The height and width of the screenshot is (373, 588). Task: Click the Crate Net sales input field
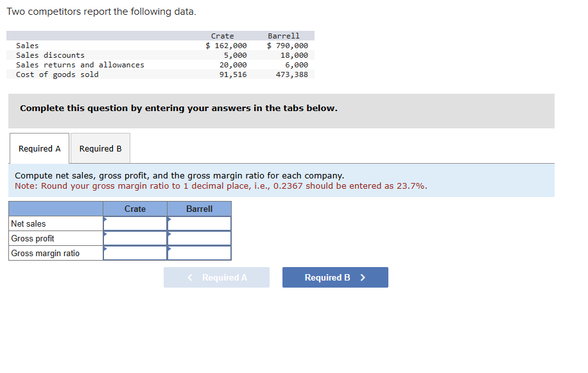pos(135,223)
